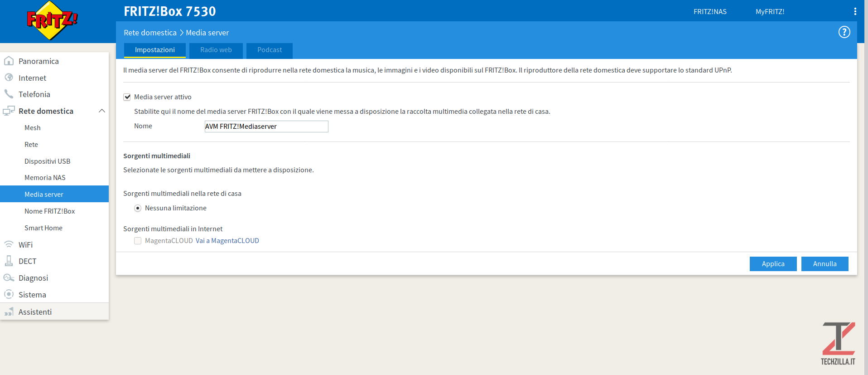This screenshot has width=868, height=375.
Task: Click the Rete domestica network icon
Action: (x=9, y=111)
